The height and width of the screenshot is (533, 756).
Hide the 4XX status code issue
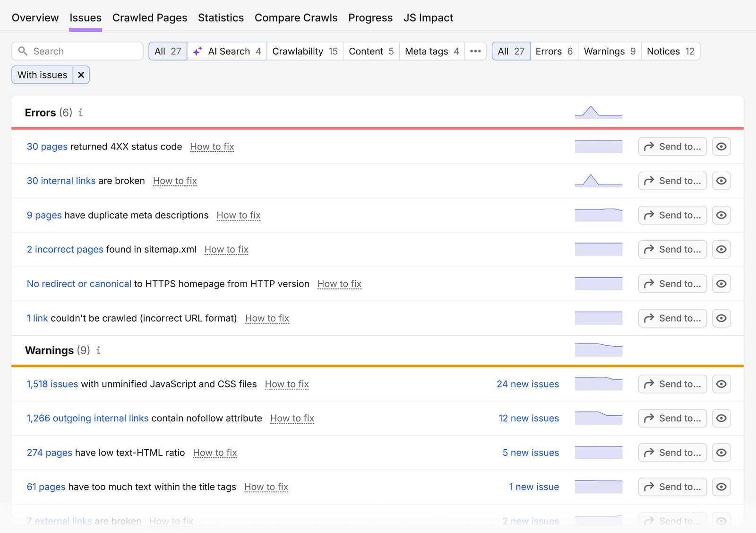[x=721, y=147]
